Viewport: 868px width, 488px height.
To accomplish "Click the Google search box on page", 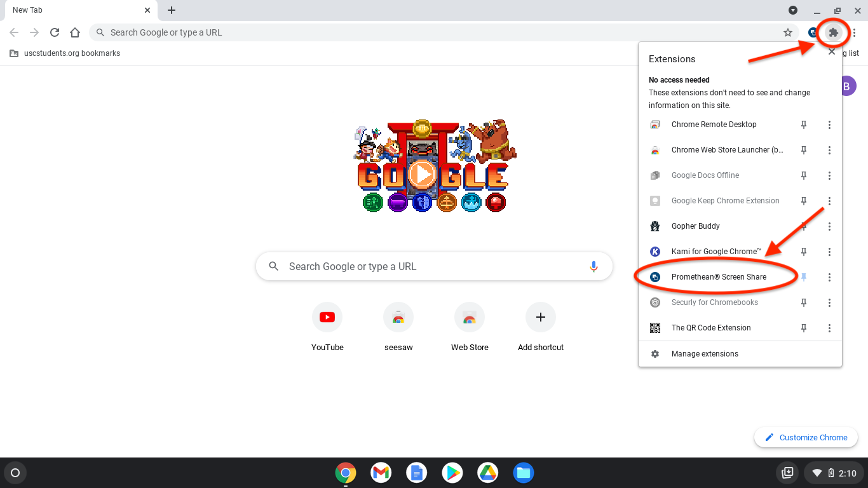I will pyautogui.click(x=434, y=266).
